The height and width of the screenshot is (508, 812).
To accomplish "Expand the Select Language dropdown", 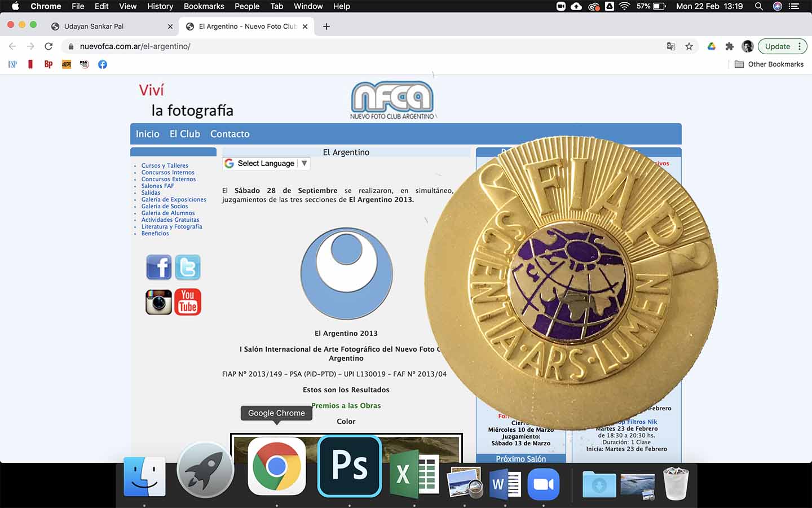I will tap(266, 164).
